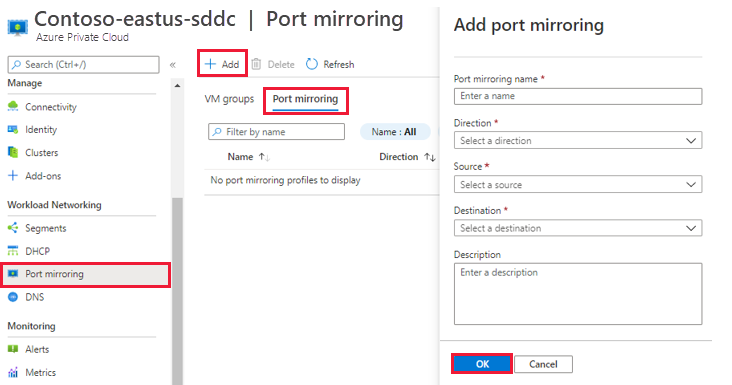Sort by Name column arrows

[264, 157]
